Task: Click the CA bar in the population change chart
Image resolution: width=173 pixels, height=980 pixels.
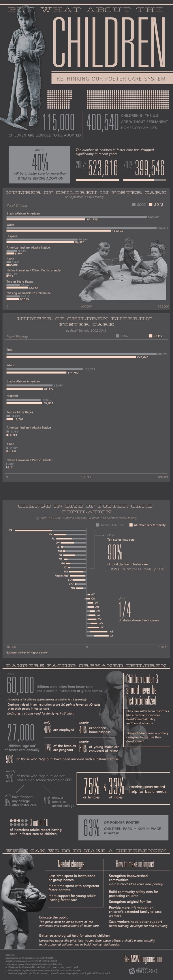Action: tap(50, 530)
